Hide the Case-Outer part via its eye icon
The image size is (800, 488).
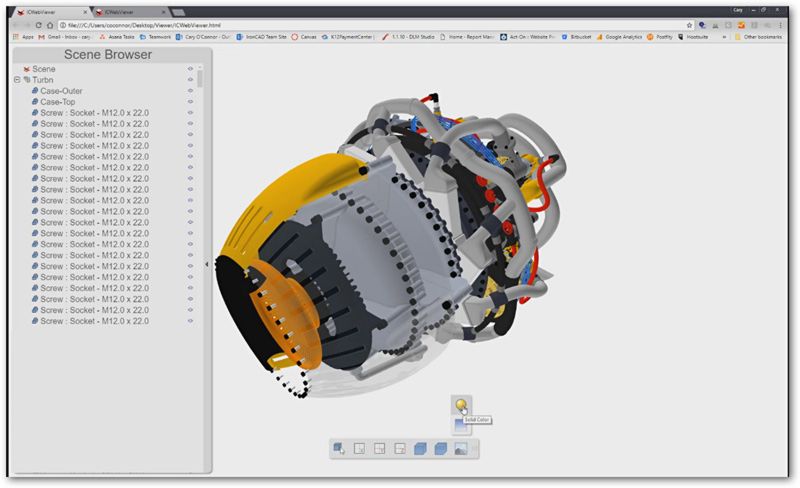pos(190,90)
